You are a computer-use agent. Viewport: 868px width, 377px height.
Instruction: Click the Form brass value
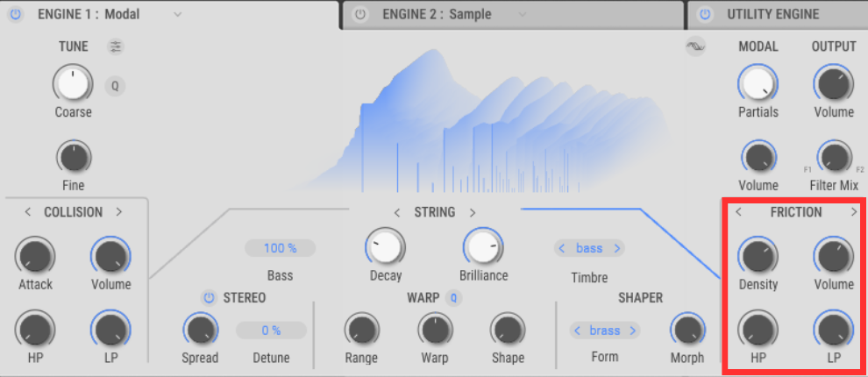tap(604, 331)
